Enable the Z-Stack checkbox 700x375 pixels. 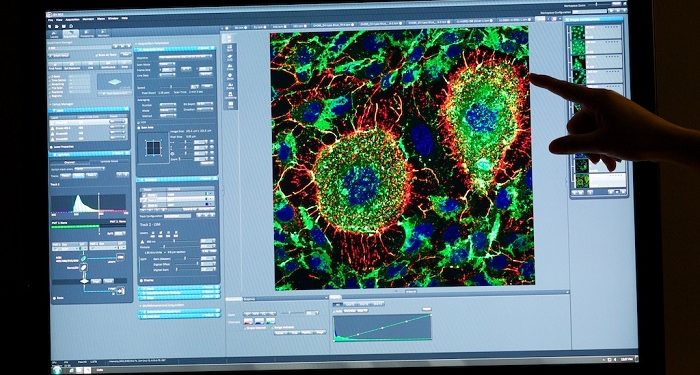[49, 76]
